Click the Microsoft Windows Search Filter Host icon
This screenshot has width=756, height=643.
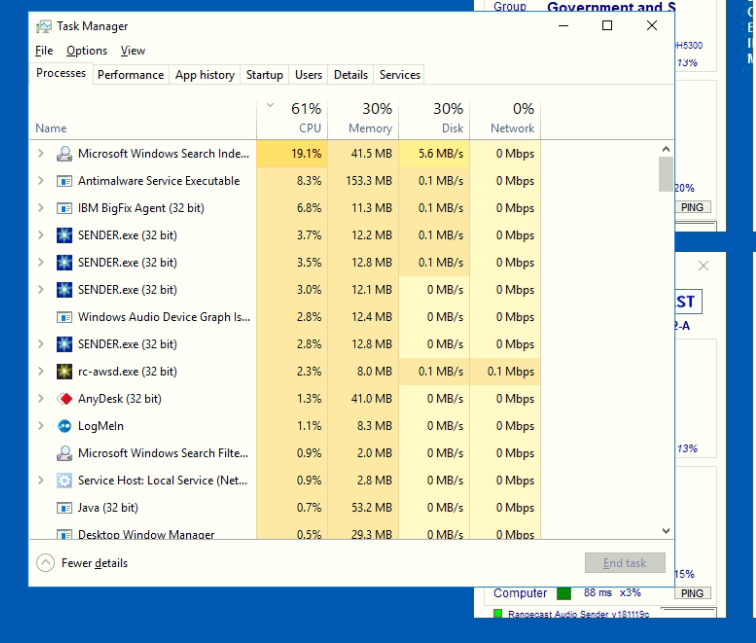click(x=64, y=453)
